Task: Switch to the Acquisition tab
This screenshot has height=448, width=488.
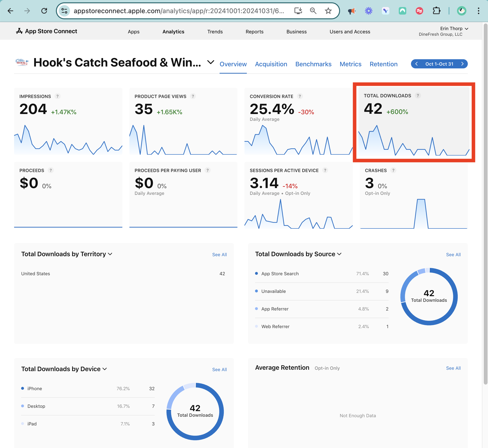Action: coord(271,64)
